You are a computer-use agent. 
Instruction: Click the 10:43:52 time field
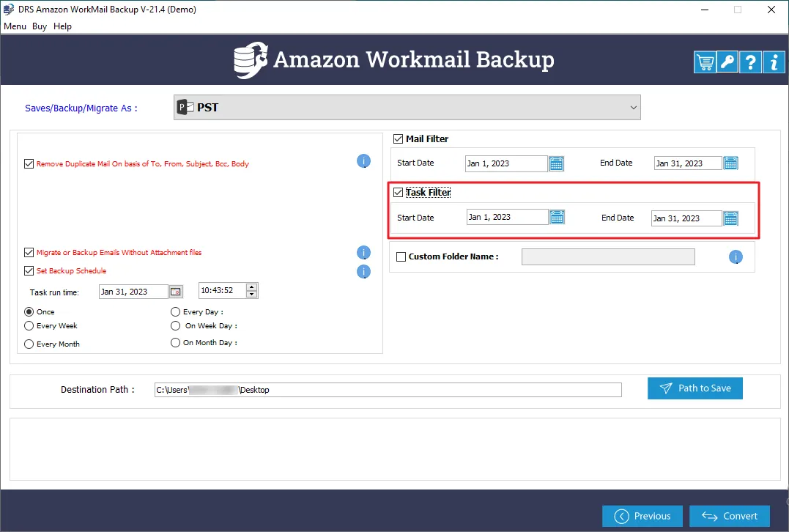click(223, 290)
